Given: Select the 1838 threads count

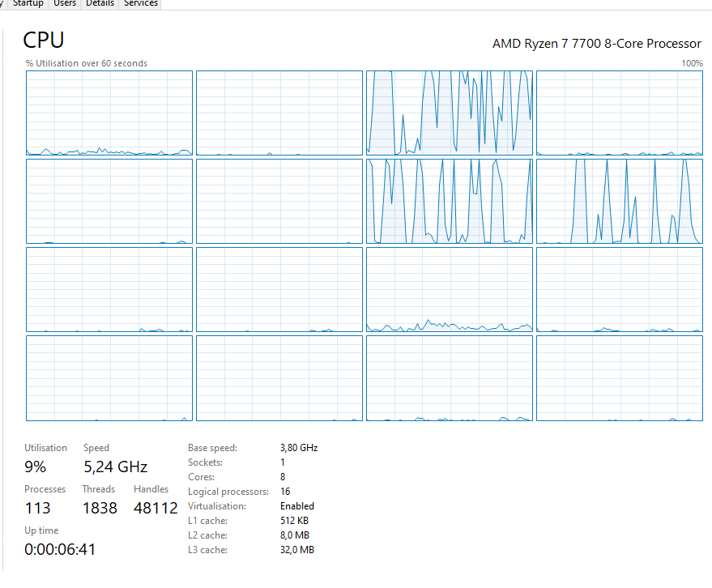Looking at the screenshot, I should tap(100, 508).
